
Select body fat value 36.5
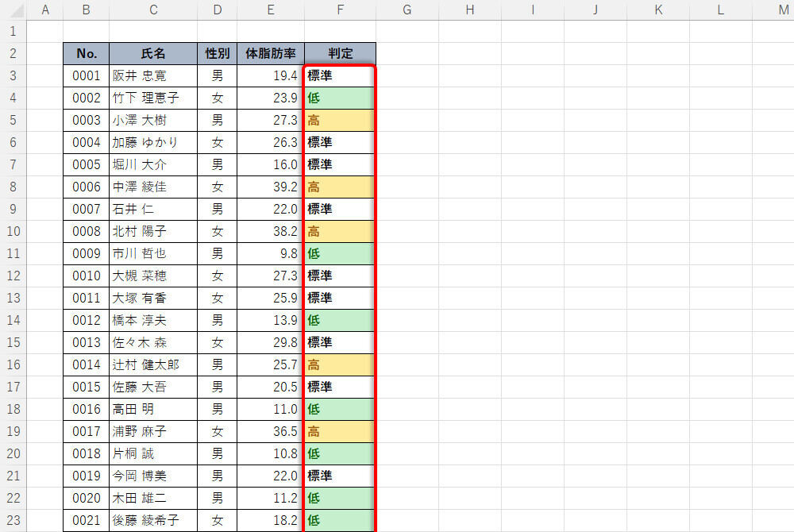point(271,431)
